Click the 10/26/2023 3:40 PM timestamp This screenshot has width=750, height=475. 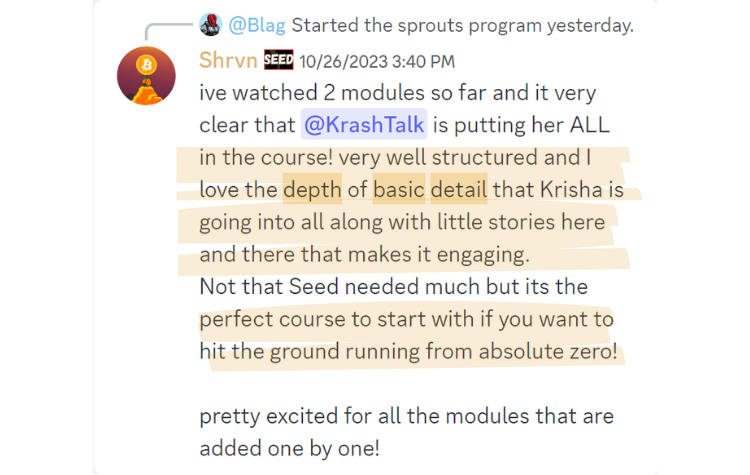(x=377, y=62)
